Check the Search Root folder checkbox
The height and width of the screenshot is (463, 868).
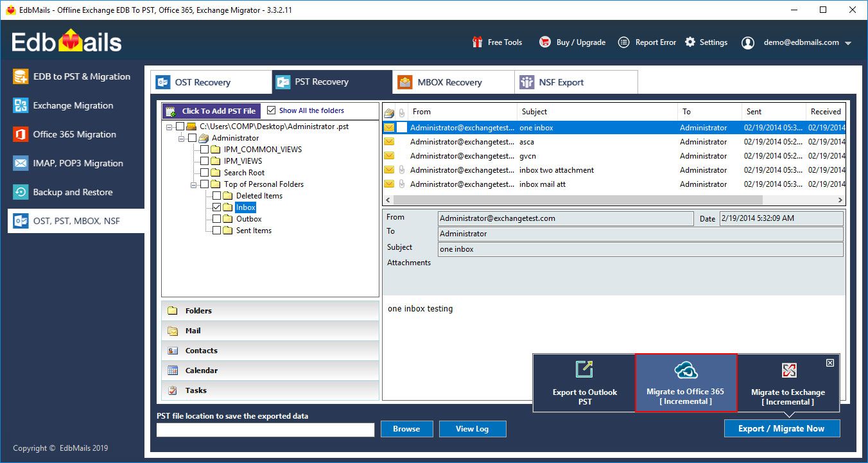point(204,173)
